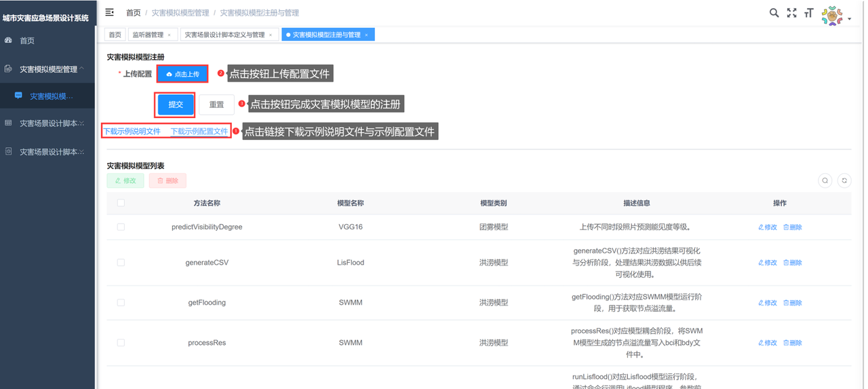Go to 首页 in the sidebar
Image resolution: width=868 pixels, height=389 pixels.
(x=27, y=41)
